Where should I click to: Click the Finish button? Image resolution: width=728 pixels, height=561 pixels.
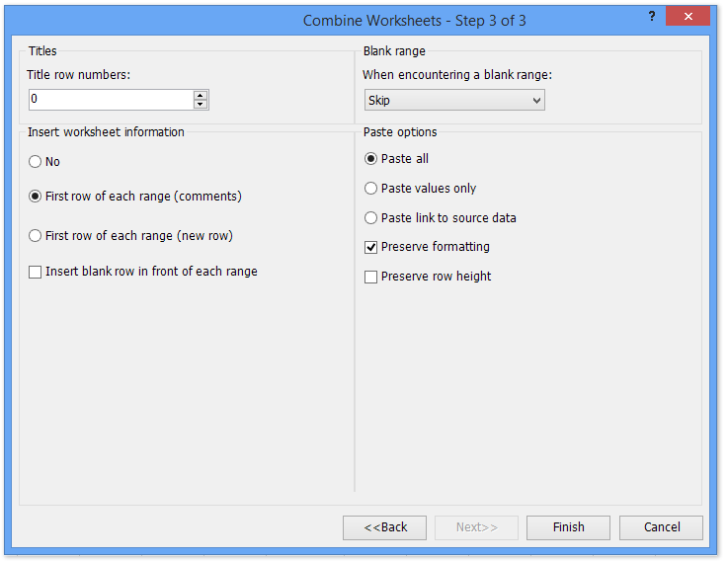pyautogui.click(x=568, y=527)
